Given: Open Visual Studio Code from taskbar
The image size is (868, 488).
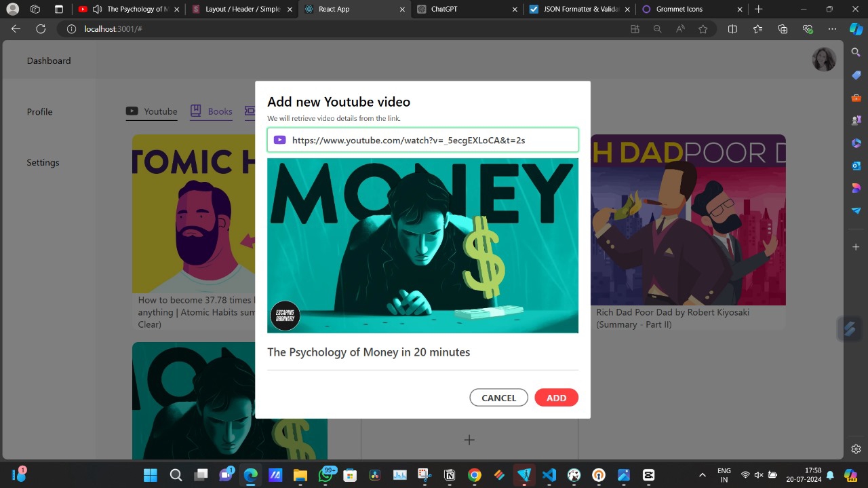Looking at the screenshot, I should pos(549,475).
